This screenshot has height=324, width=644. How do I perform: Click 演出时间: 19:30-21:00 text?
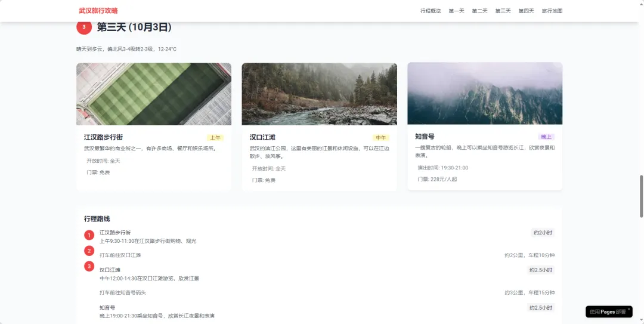[442, 168]
